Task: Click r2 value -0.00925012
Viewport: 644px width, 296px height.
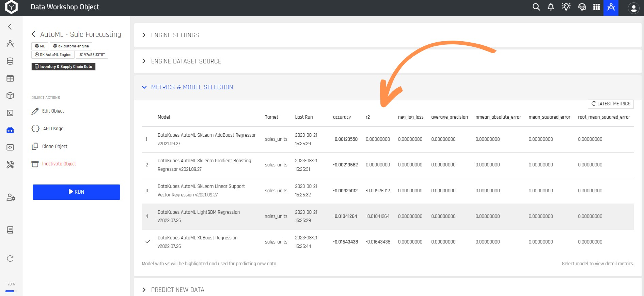Action: [x=378, y=191]
